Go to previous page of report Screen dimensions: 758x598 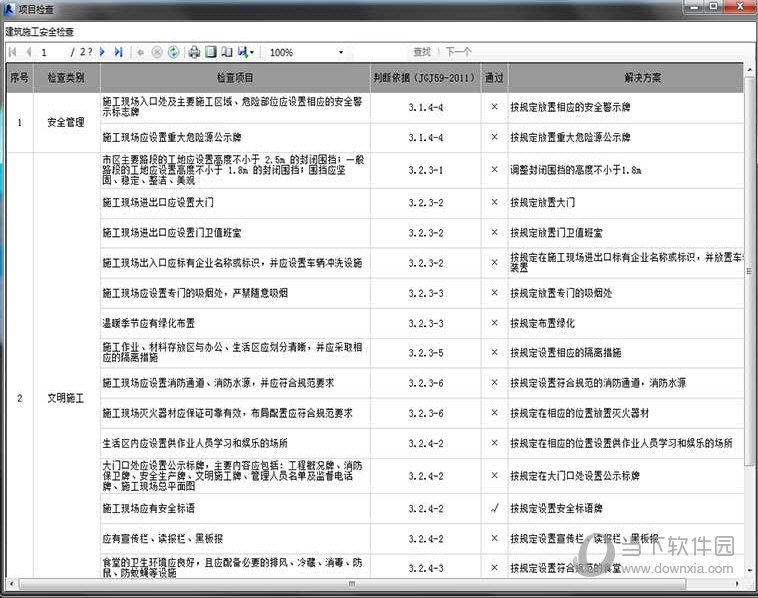tap(29, 52)
